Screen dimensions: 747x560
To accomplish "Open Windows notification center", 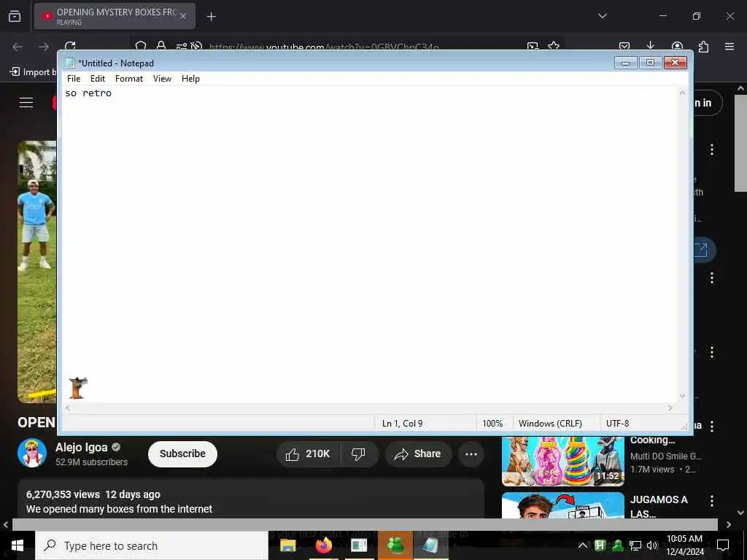I will pyautogui.click(x=723, y=545).
